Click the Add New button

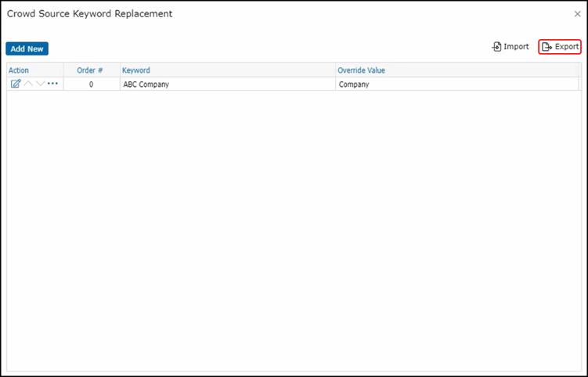pos(27,48)
